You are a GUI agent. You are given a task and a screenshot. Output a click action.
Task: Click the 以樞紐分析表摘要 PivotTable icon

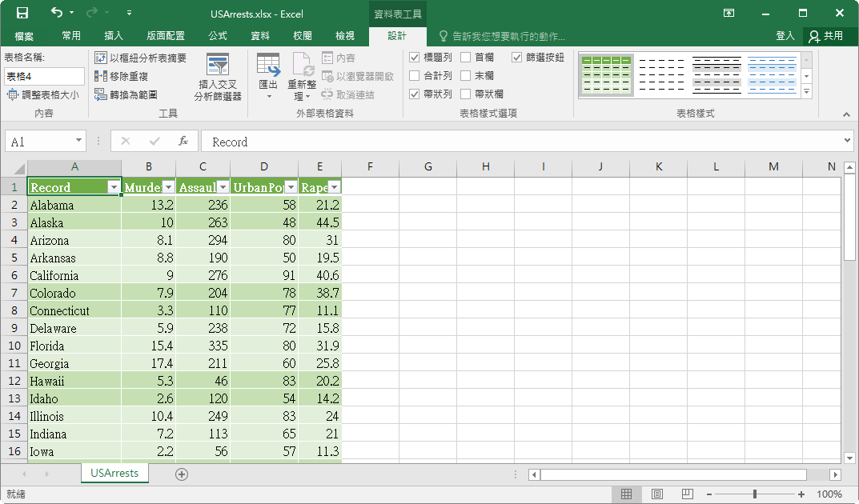[100, 58]
